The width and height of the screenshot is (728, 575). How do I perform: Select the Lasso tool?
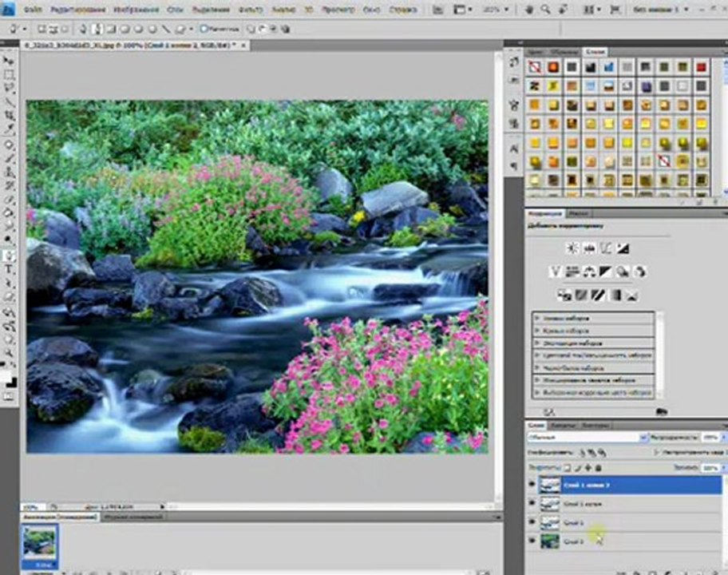8,88
